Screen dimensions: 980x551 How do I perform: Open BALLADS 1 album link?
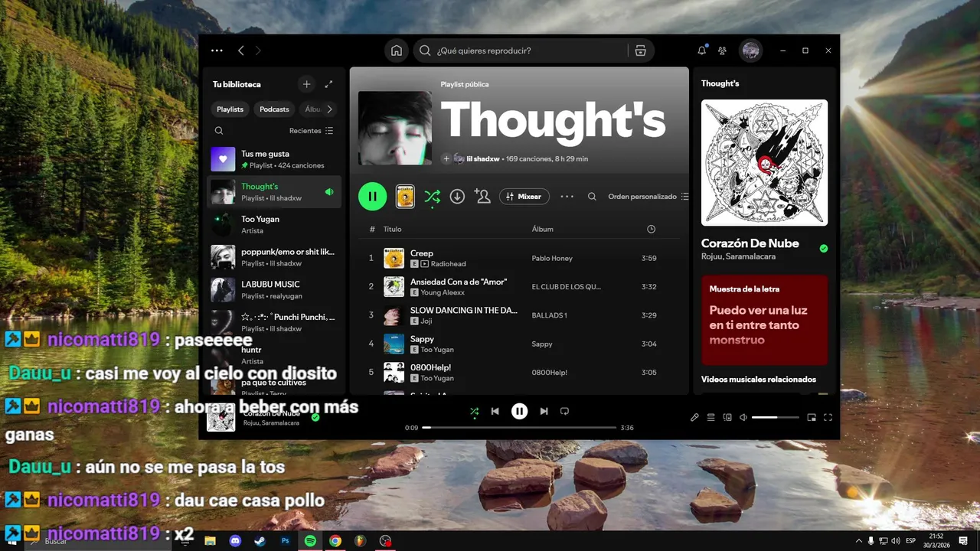[549, 315]
